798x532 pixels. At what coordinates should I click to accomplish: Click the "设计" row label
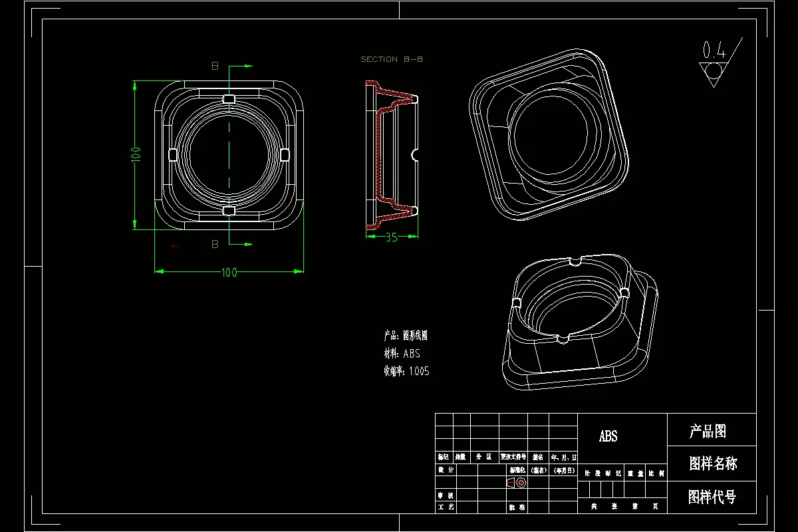pos(446,470)
